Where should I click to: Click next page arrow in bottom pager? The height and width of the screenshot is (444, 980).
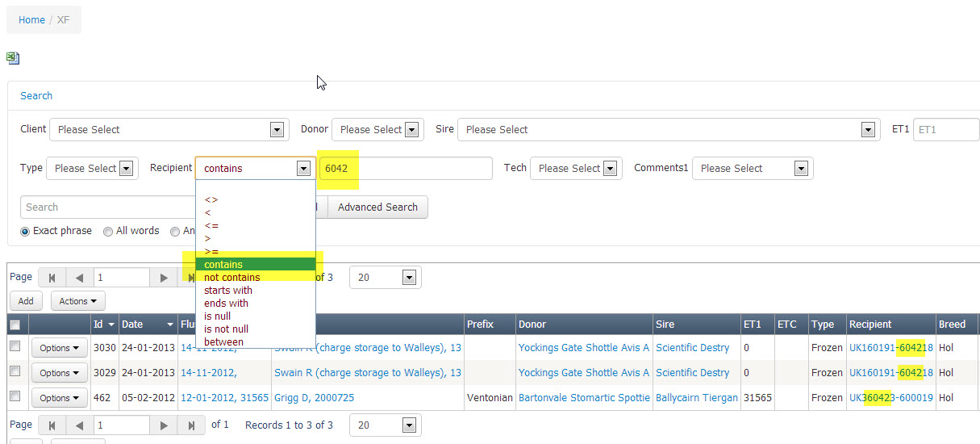pos(164,425)
